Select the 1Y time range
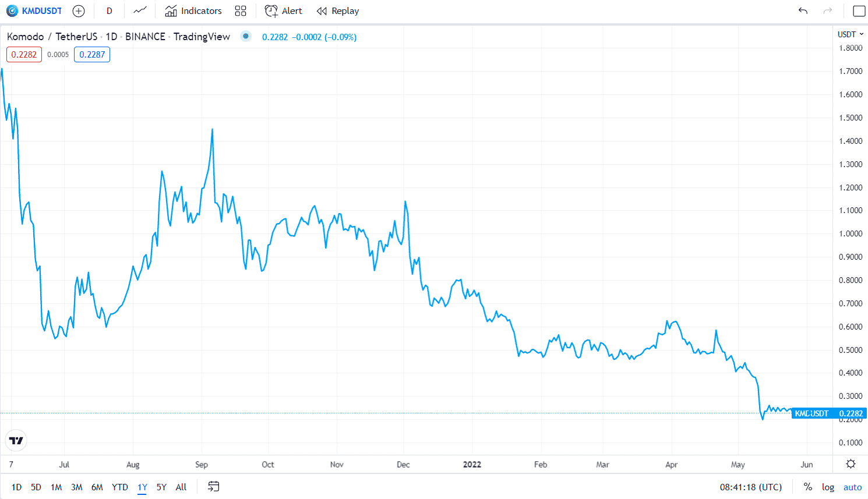Image resolution: width=868 pixels, height=499 pixels. 142,487
